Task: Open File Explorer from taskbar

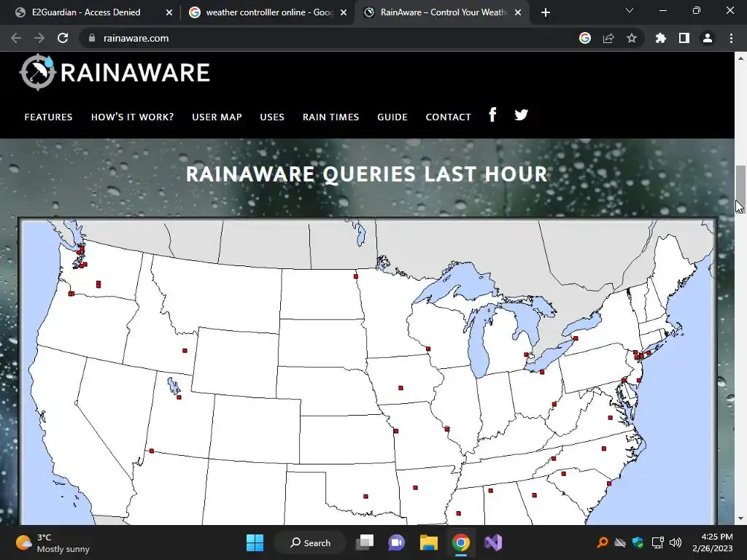Action: 429,542
